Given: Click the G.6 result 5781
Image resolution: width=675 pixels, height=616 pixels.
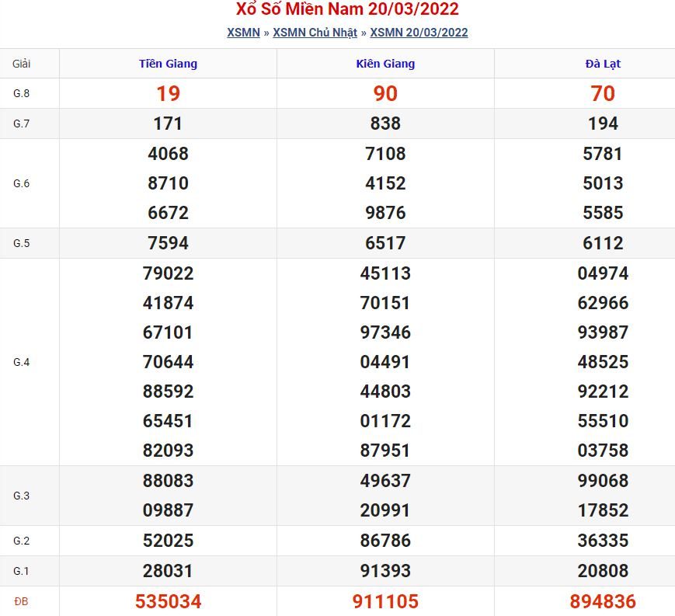Looking at the screenshot, I should click(x=603, y=154).
